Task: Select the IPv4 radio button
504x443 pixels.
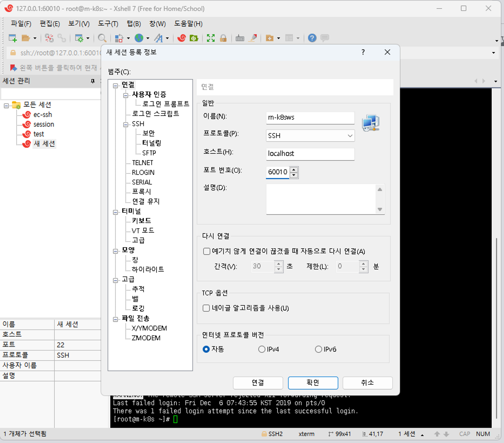Action: (262, 349)
